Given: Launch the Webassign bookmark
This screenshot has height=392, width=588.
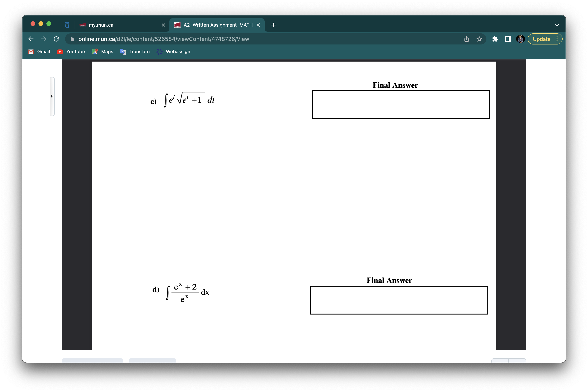Looking at the screenshot, I should click(x=173, y=51).
